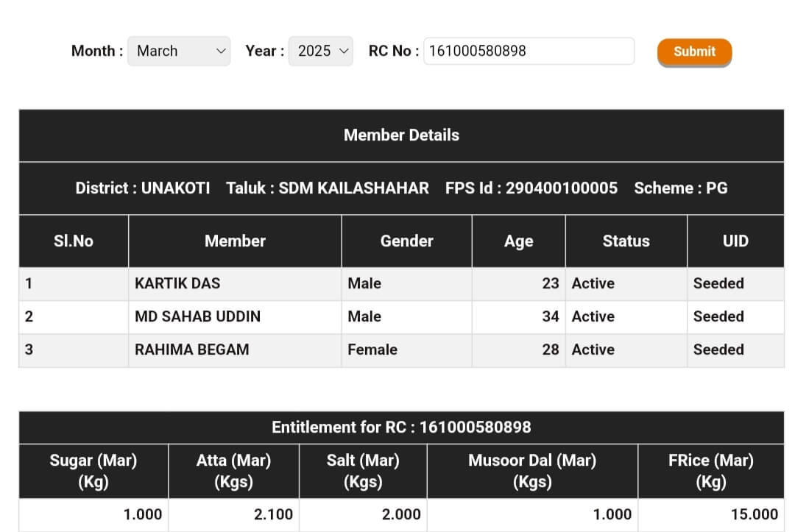Click the RC No input field
The image size is (795, 532).
coord(528,52)
